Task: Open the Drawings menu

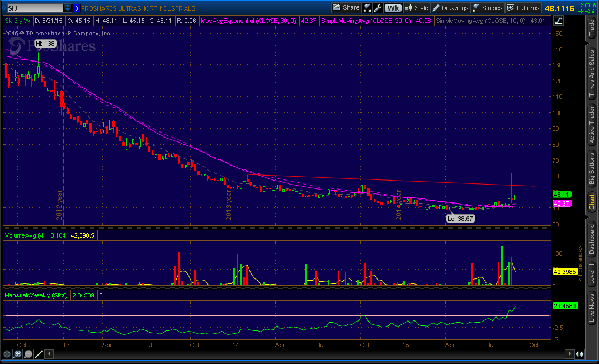Action: coord(450,8)
